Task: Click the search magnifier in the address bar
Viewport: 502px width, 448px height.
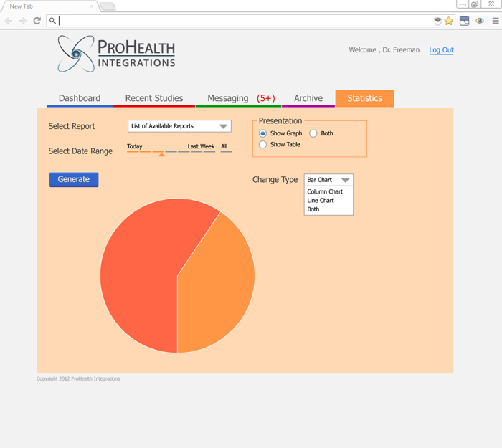Action: (x=52, y=21)
